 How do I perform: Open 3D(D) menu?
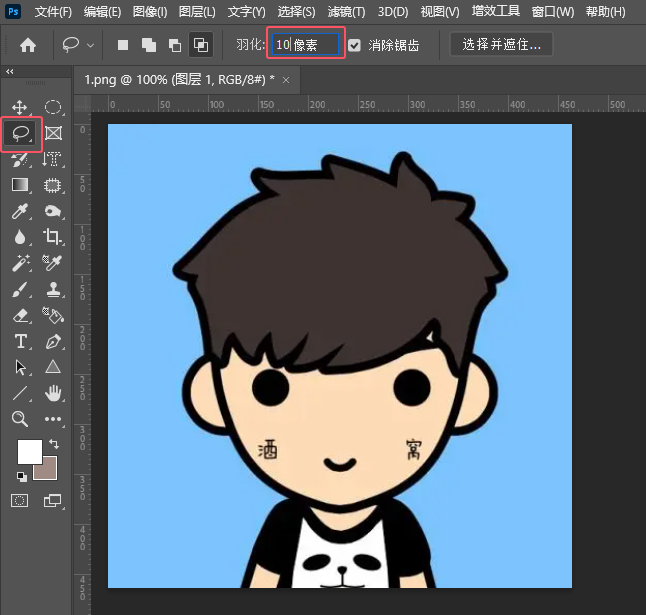tap(393, 12)
